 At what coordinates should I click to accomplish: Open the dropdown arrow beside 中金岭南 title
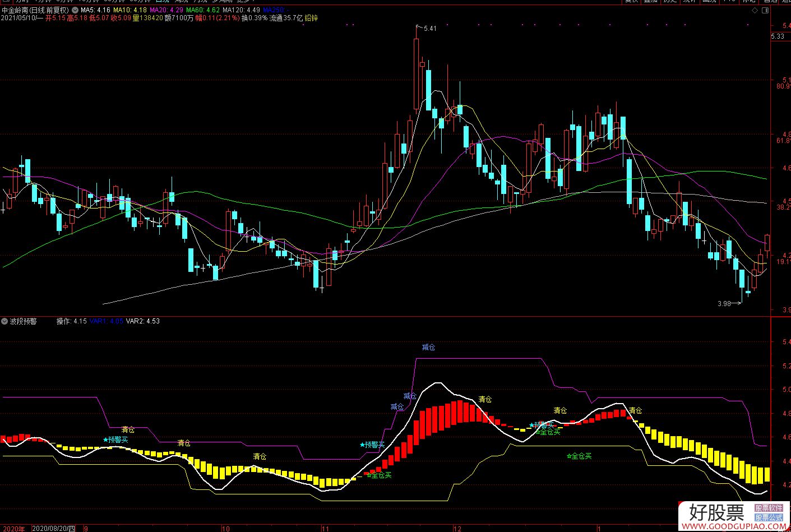click(x=75, y=10)
